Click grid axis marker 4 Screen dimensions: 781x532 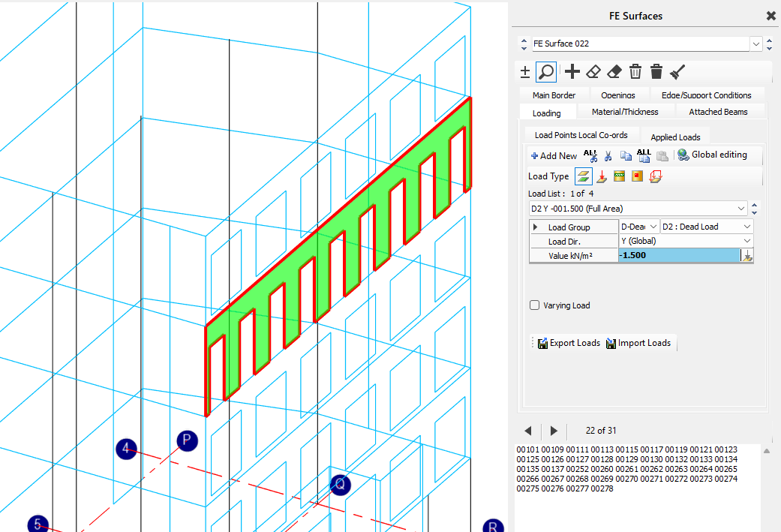pos(127,449)
